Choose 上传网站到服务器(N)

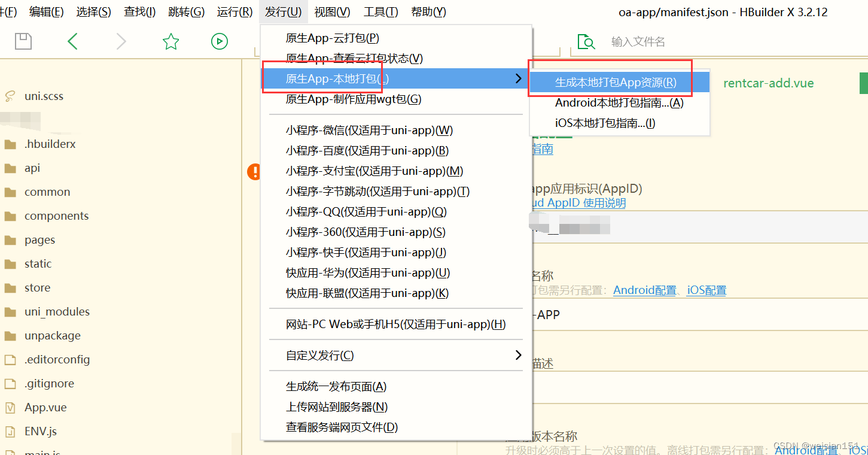click(396, 407)
